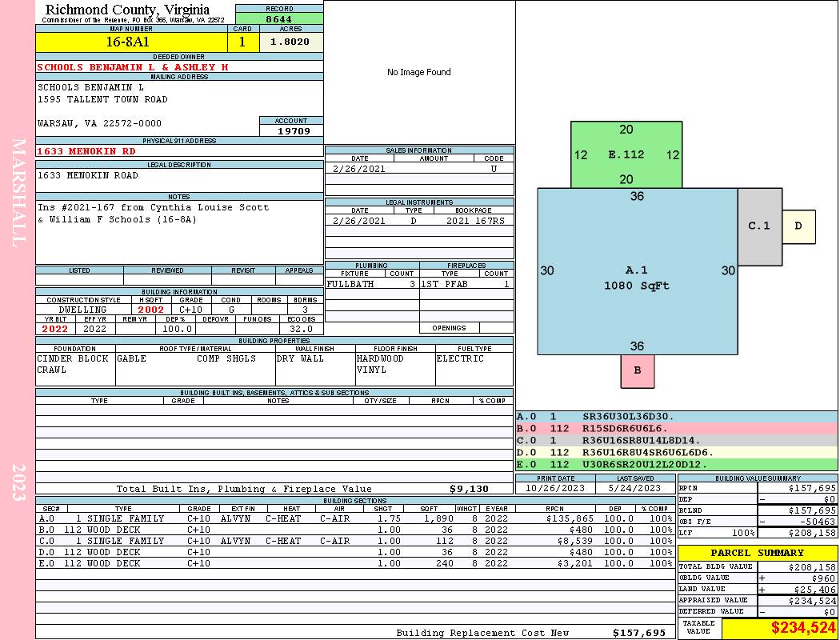Click sketch legend row D.0 R36U16R8U4SR6U6L6D6

(x=677, y=452)
